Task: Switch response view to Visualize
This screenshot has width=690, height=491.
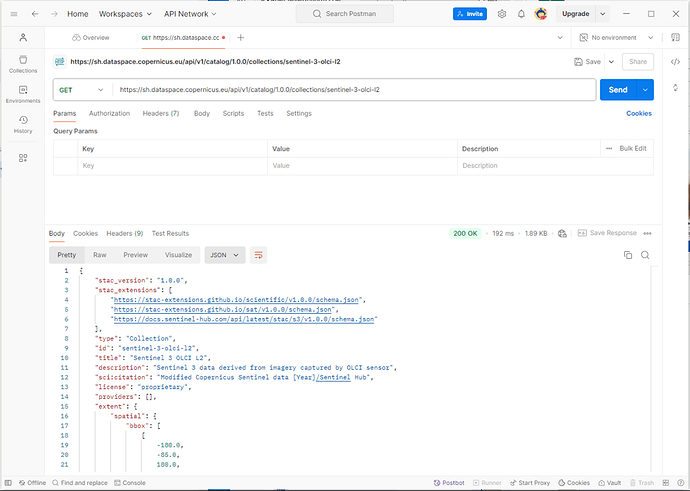Action: point(178,255)
